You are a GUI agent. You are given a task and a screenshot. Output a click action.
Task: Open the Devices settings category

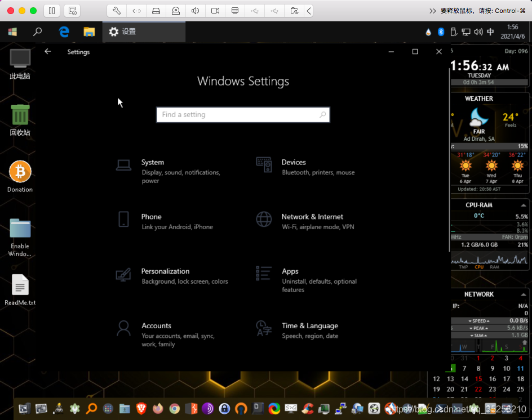point(305,167)
